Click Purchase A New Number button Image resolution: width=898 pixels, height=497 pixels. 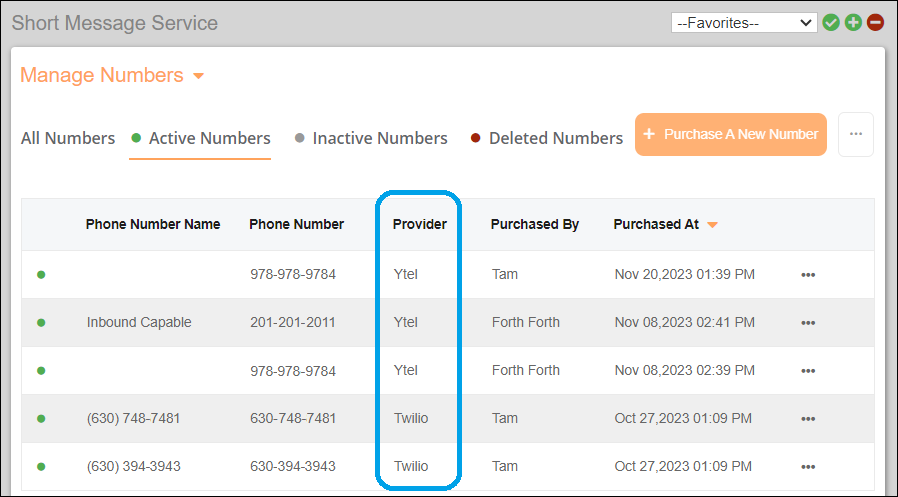731,135
